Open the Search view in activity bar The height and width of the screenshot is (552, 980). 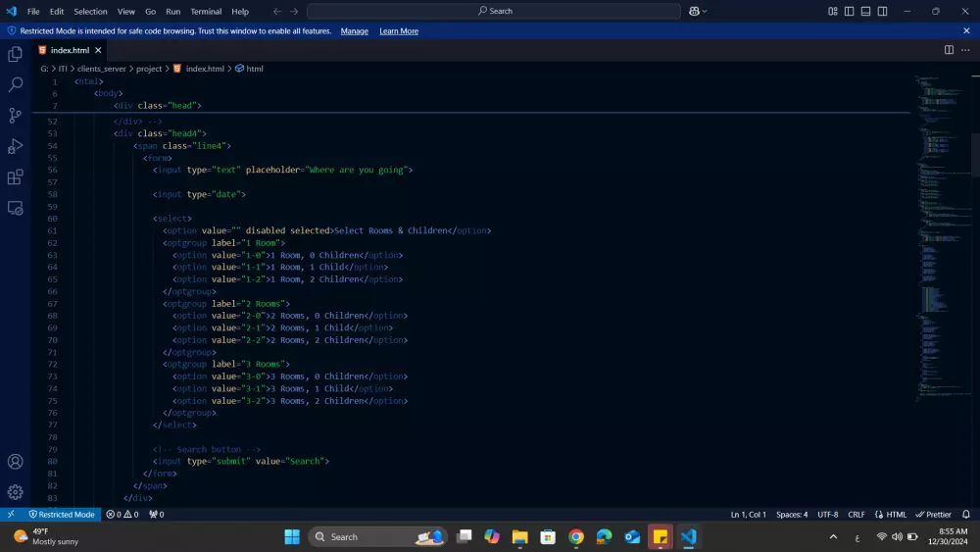pos(15,85)
